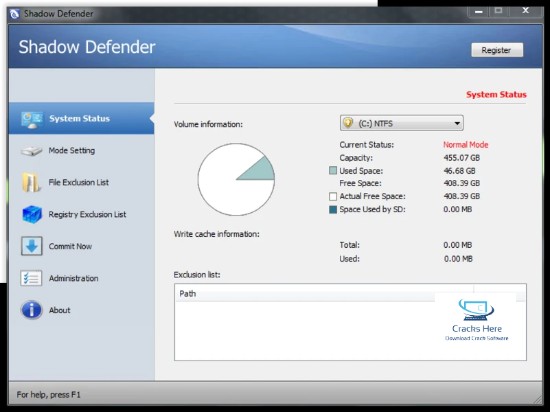
Task: Click the 455.07 GB capacity value
Action: point(461,158)
